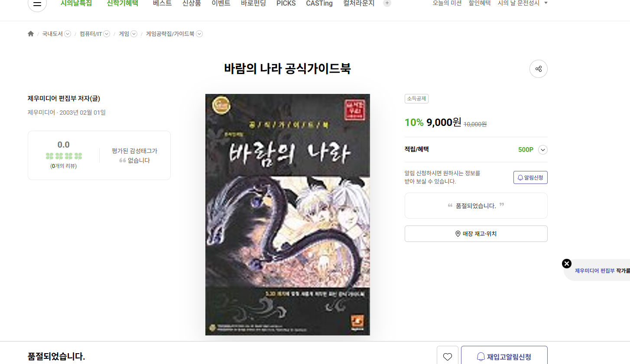Click the plus icon in navigation
This screenshot has width=630, height=364.
387,3
